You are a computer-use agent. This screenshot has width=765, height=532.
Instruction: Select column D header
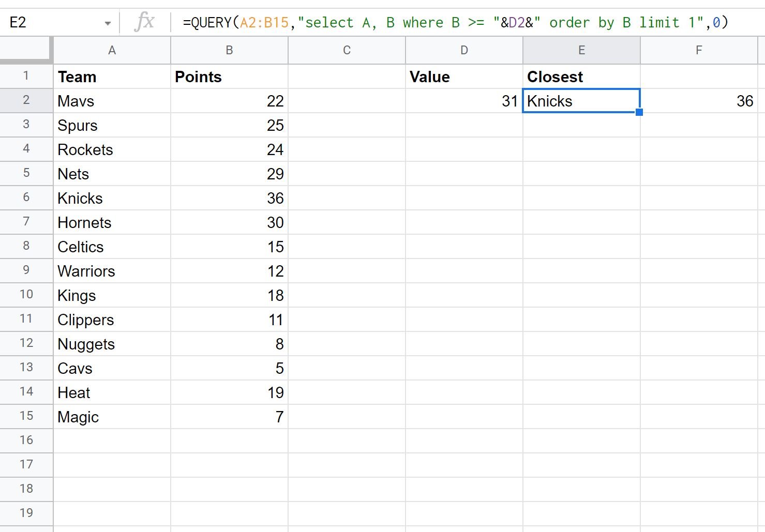(464, 51)
